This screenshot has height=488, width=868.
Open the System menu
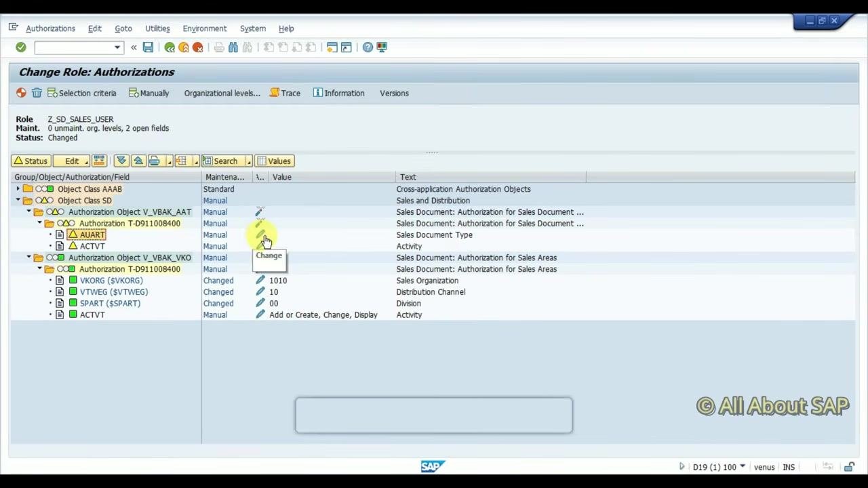click(253, 28)
